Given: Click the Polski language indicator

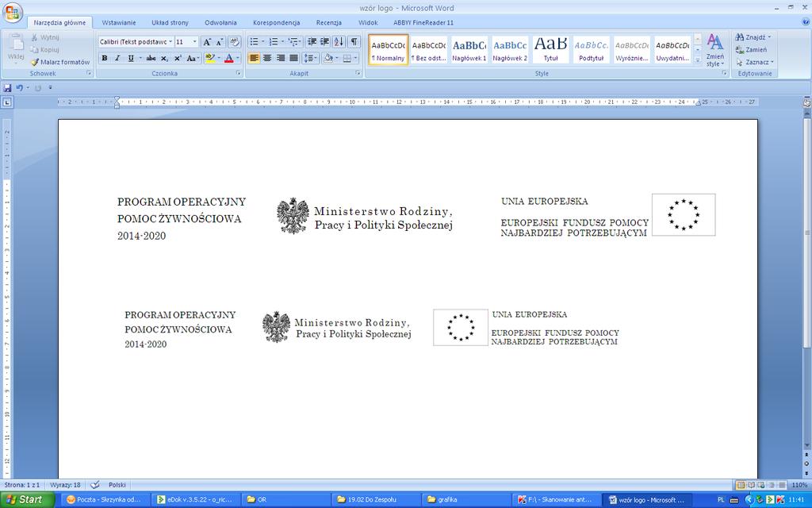Looking at the screenshot, I should click(x=117, y=485).
